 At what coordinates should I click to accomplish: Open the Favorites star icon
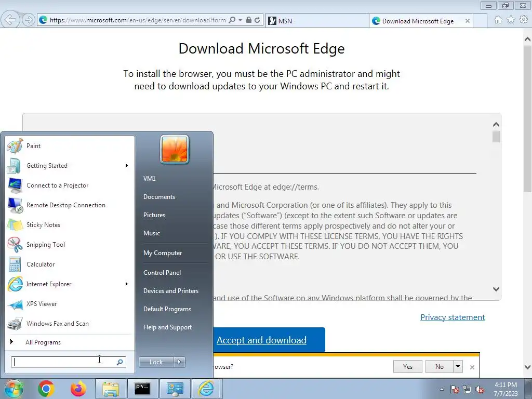511,20
